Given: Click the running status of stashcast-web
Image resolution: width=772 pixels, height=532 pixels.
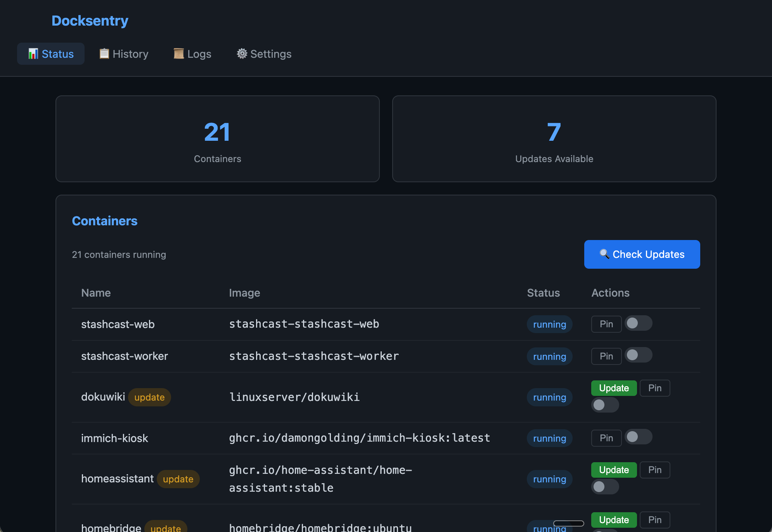Looking at the screenshot, I should [x=550, y=325].
